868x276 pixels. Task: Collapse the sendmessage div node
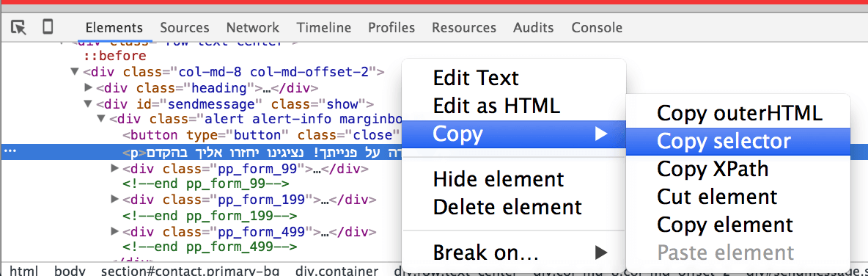(88, 103)
